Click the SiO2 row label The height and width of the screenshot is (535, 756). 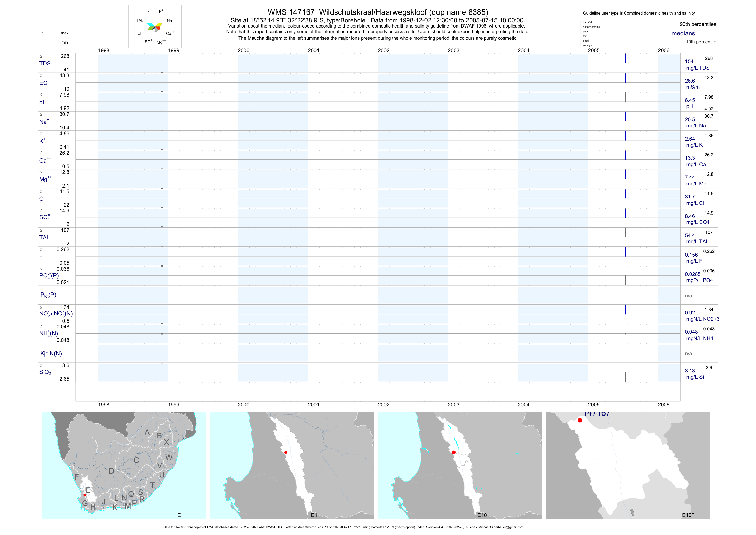[x=45, y=372]
